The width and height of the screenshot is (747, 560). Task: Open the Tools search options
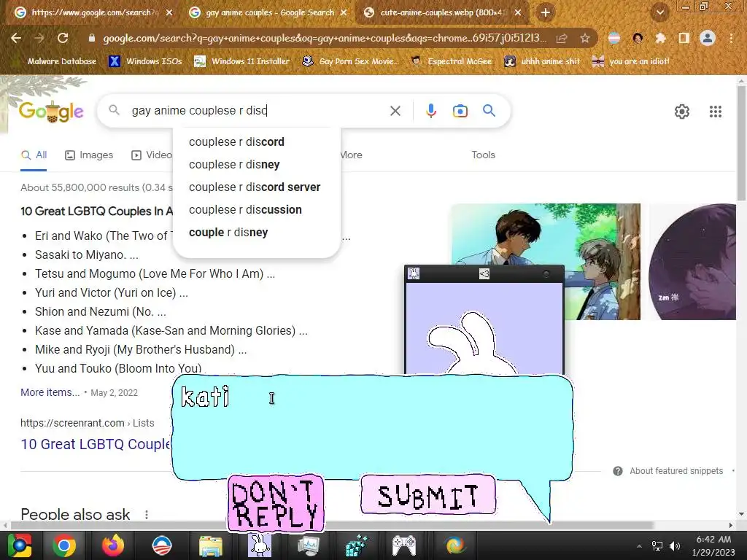483,155
